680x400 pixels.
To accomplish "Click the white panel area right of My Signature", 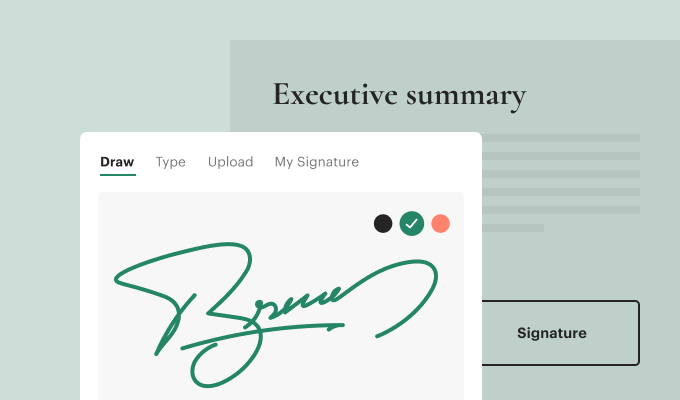I will coord(420,162).
